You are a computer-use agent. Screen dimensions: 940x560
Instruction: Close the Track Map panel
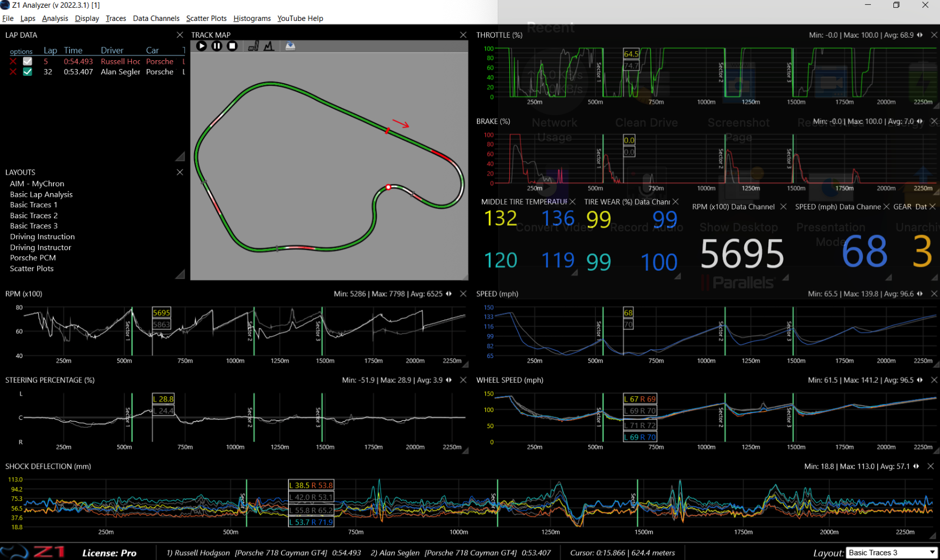[x=463, y=35]
